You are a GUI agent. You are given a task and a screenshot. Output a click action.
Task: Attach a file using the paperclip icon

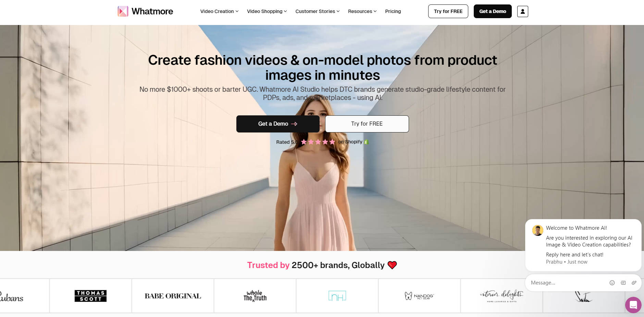[x=633, y=283]
